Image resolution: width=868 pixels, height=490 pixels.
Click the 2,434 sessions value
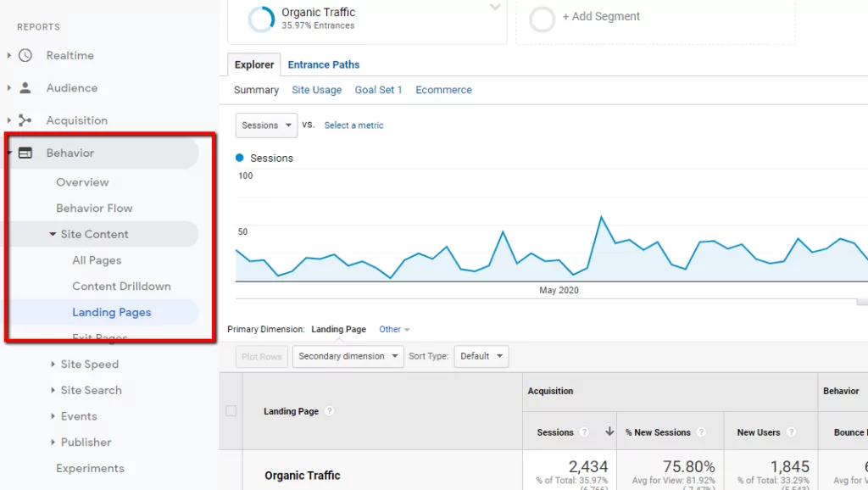(588, 466)
